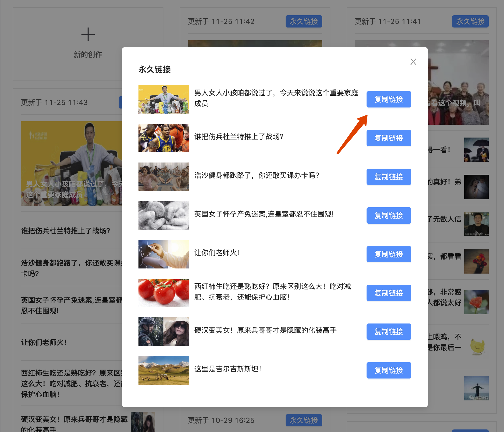Open soldier and woman thumbnail in dialog
This screenshot has height=432, width=504.
point(164,332)
